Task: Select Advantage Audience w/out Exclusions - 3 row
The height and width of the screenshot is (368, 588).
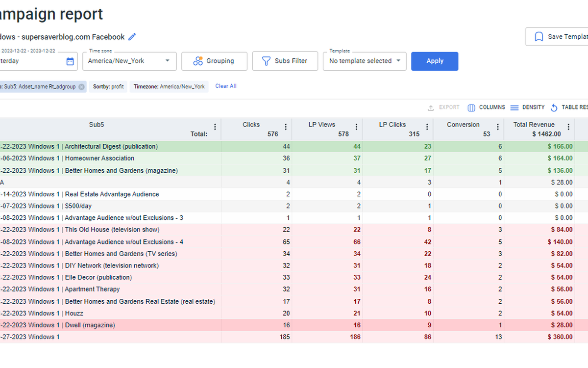Action: click(x=294, y=218)
